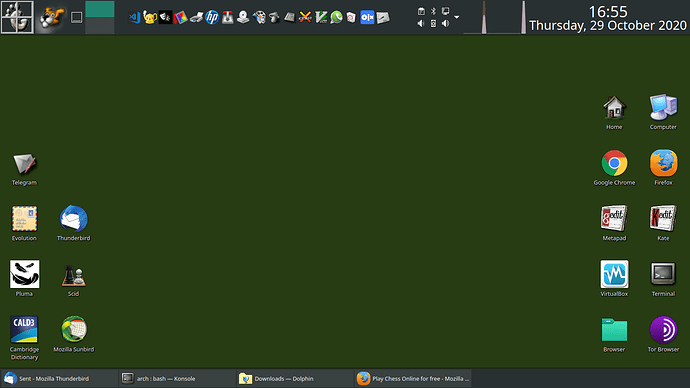This screenshot has height=388, width=690.
Task: Open the Vim launcher in panel
Action: pos(321,18)
